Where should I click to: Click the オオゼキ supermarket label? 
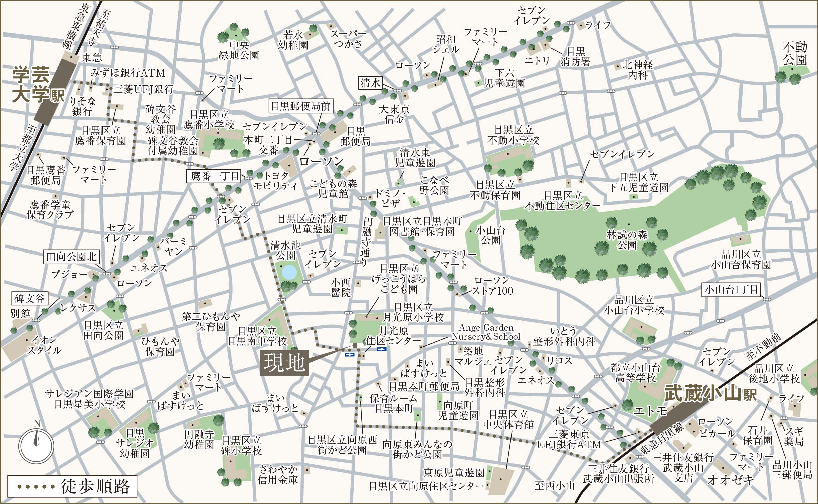[731, 480]
